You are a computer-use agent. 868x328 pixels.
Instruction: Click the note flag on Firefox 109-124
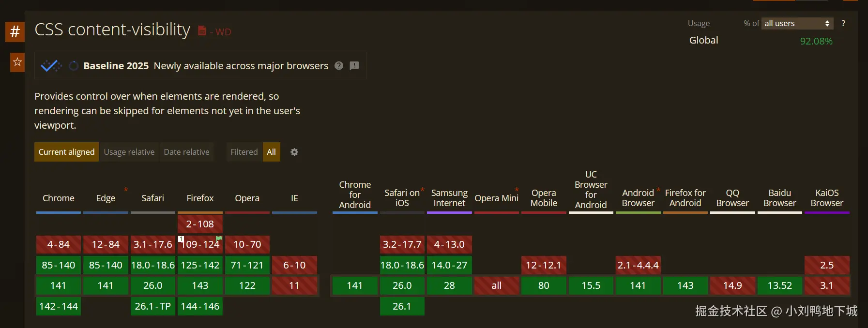[219, 238]
